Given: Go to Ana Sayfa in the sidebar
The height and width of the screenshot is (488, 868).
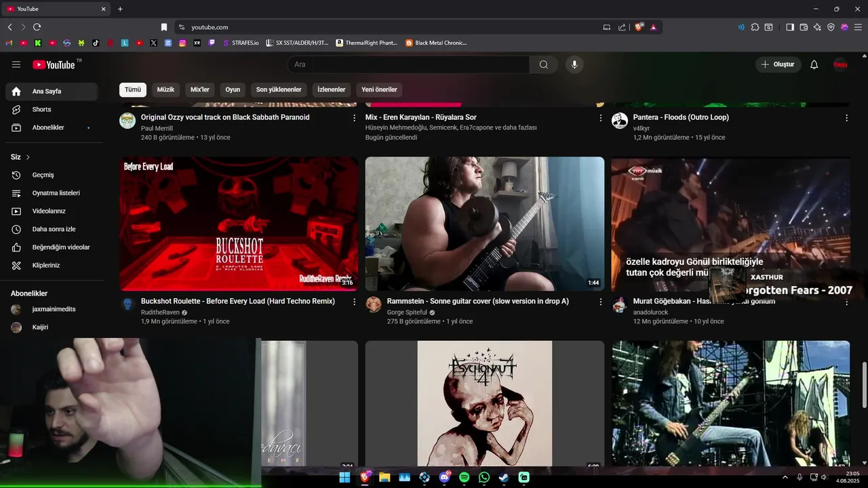Looking at the screenshot, I should (52, 91).
